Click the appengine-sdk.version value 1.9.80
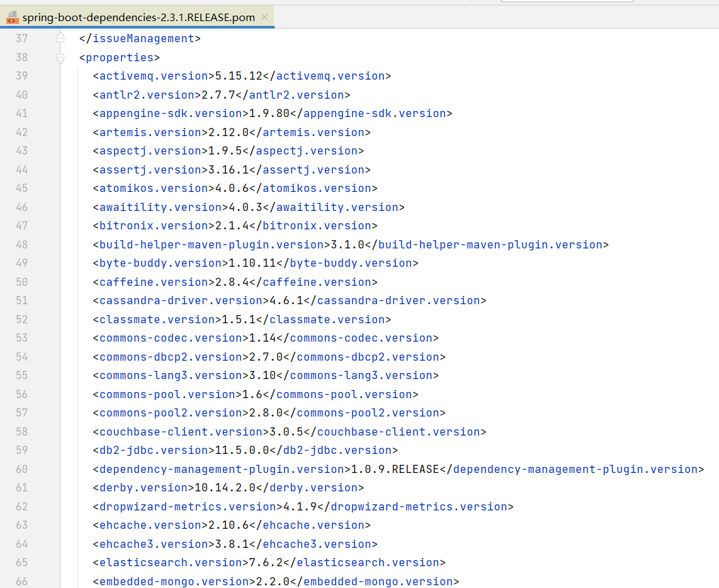The image size is (719, 588). pyautogui.click(x=269, y=113)
